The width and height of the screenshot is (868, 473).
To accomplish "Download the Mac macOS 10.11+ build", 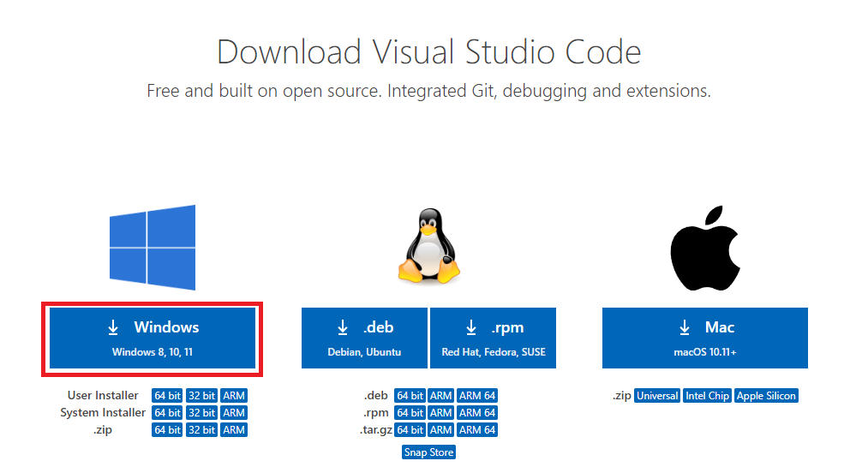I will coord(705,338).
